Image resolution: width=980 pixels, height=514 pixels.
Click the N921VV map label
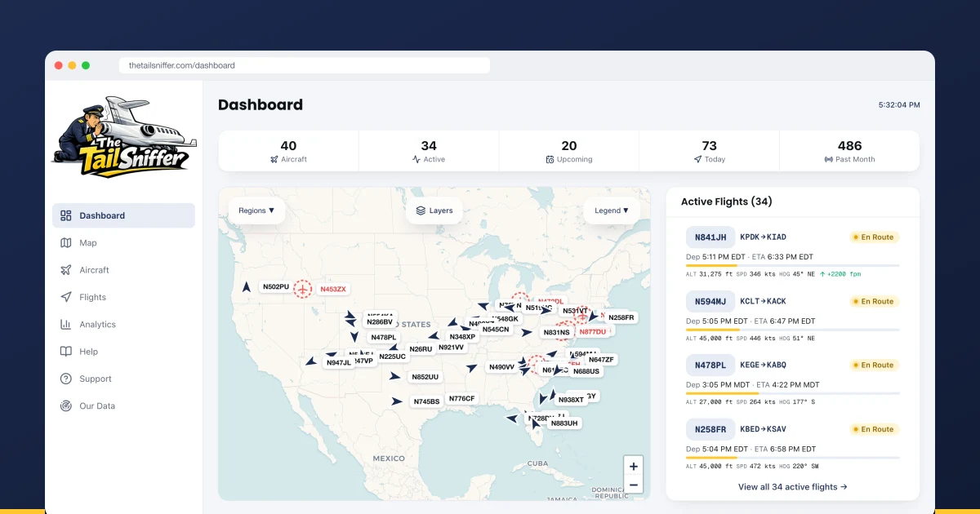point(451,347)
